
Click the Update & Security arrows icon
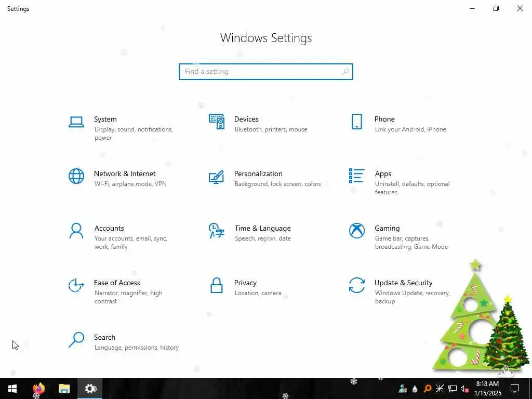tap(356, 285)
